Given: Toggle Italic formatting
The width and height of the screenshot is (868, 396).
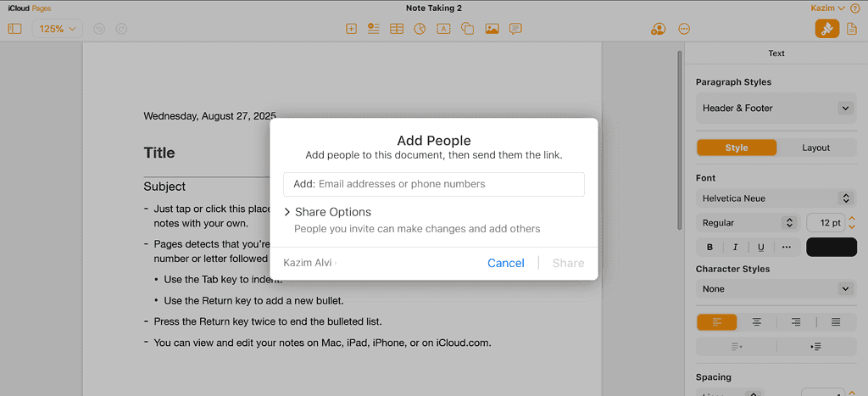Looking at the screenshot, I should coord(736,248).
